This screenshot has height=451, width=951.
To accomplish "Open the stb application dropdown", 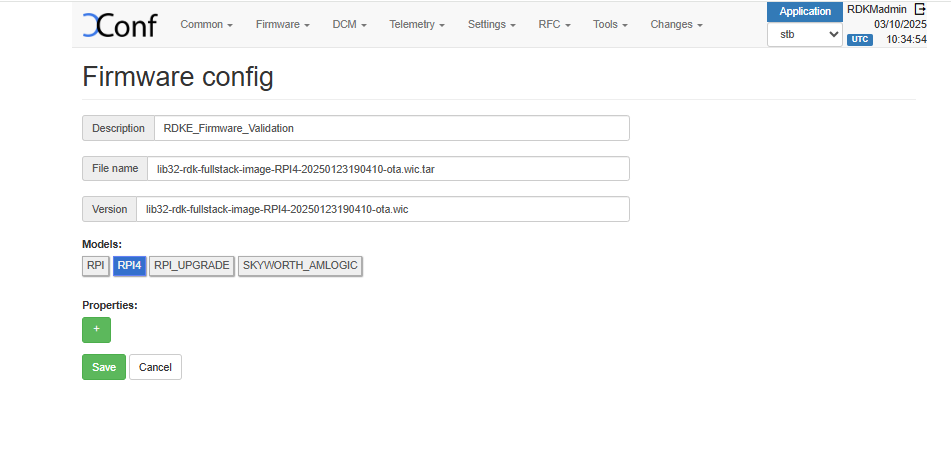I will point(805,35).
